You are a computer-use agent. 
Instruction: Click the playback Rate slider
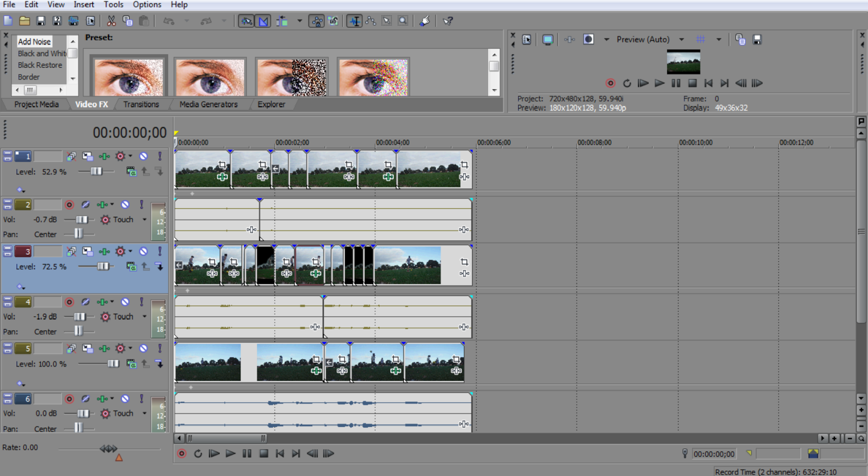click(x=108, y=448)
